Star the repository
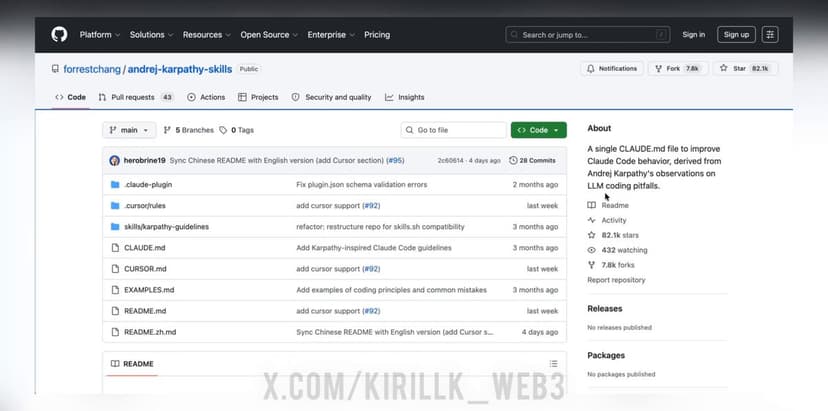828x411 pixels. tap(745, 69)
